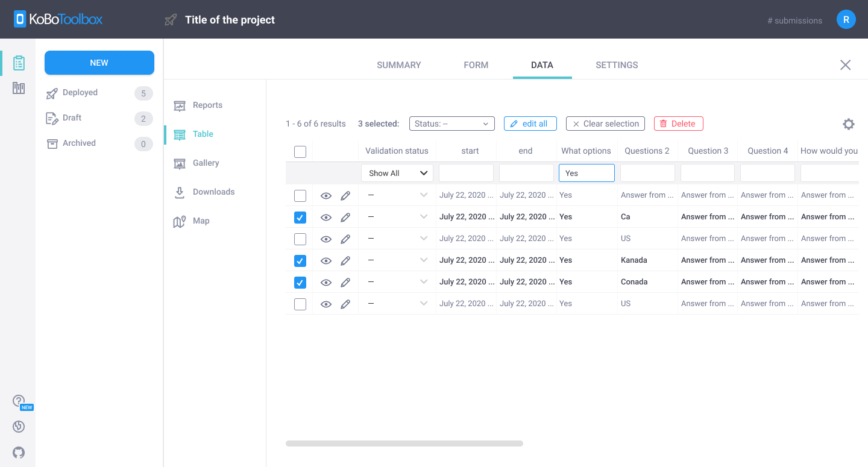
Task: Open the KoBoToolbox help icon in sidebar
Action: (x=19, y=400)
